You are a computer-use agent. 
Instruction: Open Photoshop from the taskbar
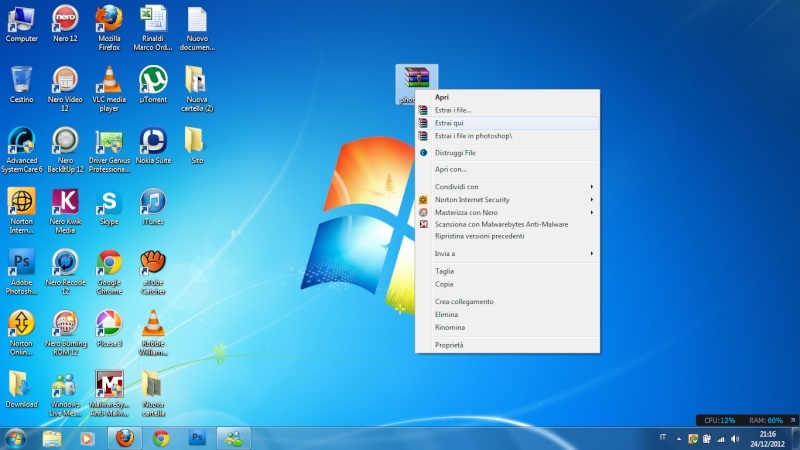click(197, 438)
